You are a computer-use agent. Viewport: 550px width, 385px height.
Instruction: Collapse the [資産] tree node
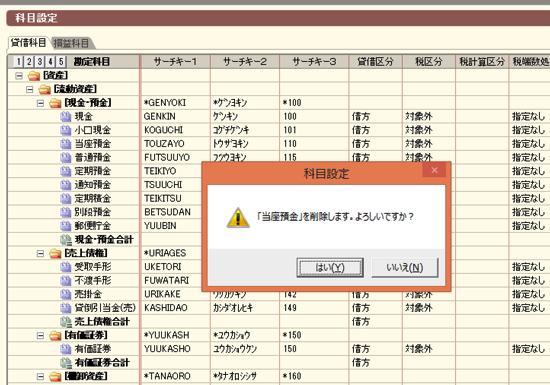click(x=19, y=75)
